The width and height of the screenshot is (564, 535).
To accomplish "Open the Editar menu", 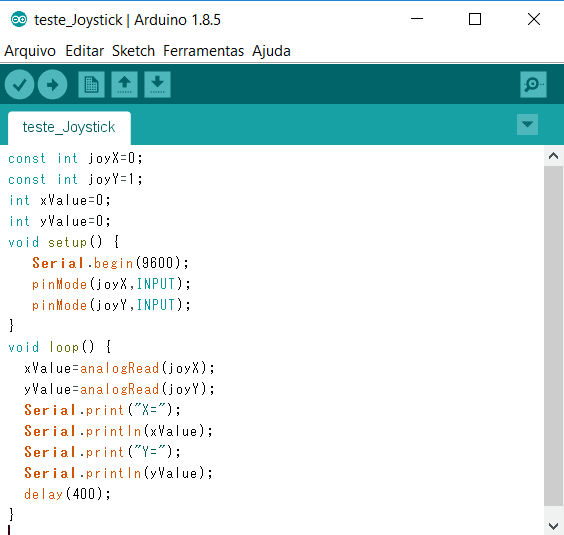I will pos(85,51).
